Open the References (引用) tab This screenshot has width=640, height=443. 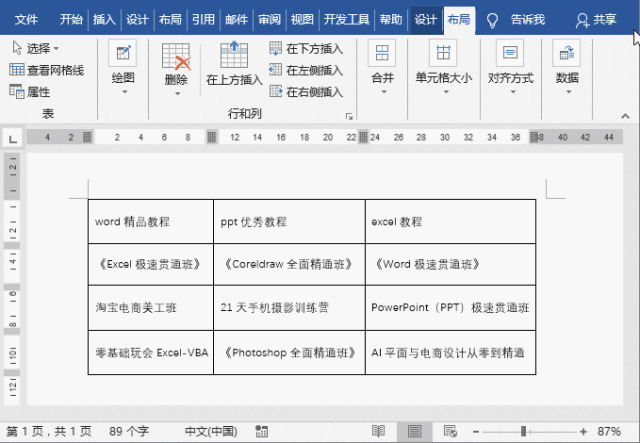(x=203, y=20)
